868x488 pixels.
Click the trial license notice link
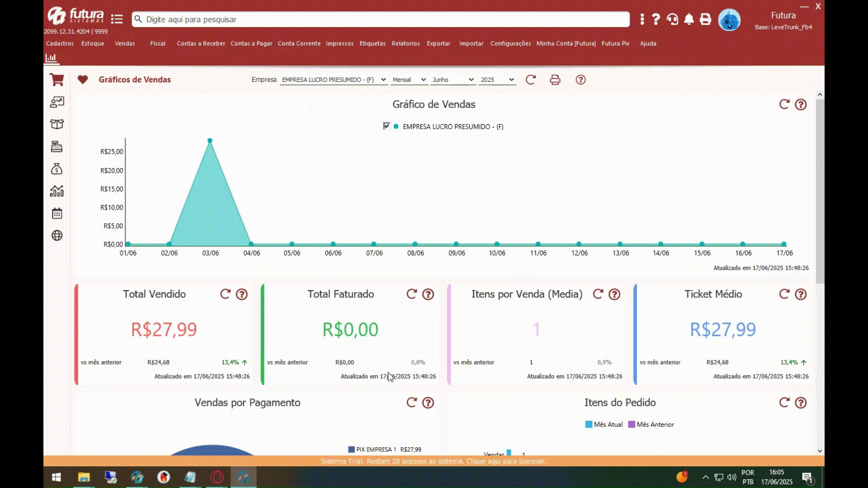click(x=434, y=461)
